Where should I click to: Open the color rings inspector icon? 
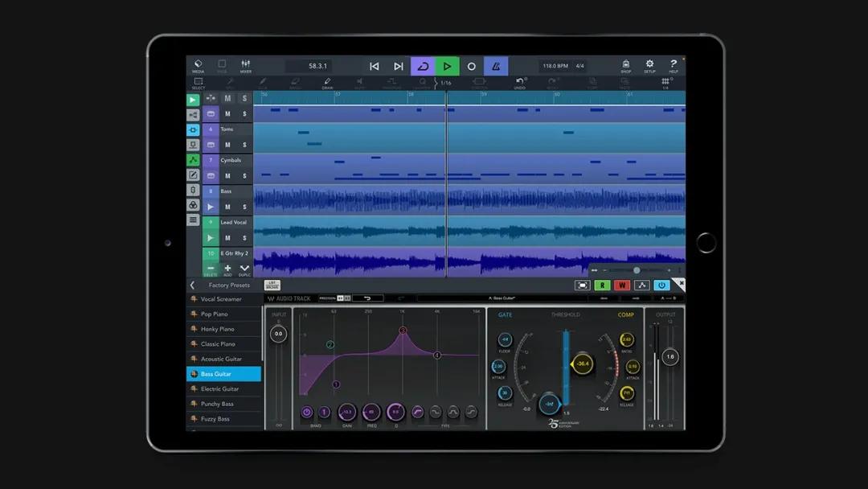pos(193,205)
